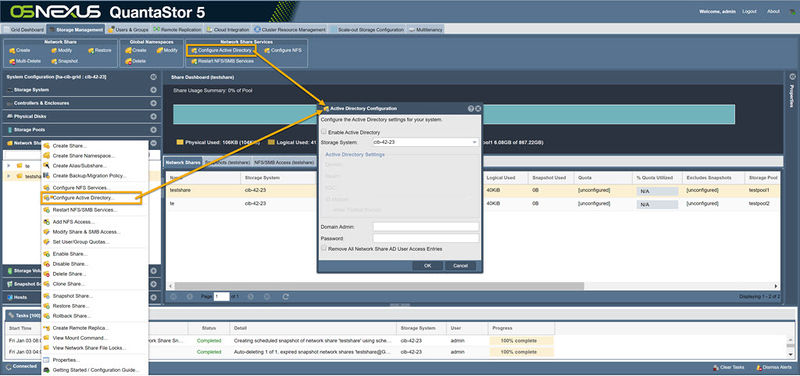Switch to the Users & Groups tab
The image size is (800, 376).
pos(128,30)
